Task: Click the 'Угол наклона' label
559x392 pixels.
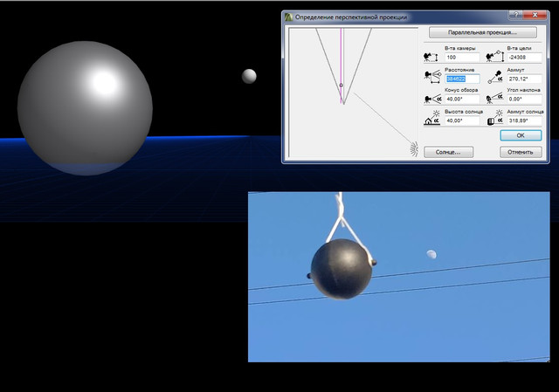Action: point(523,90)
